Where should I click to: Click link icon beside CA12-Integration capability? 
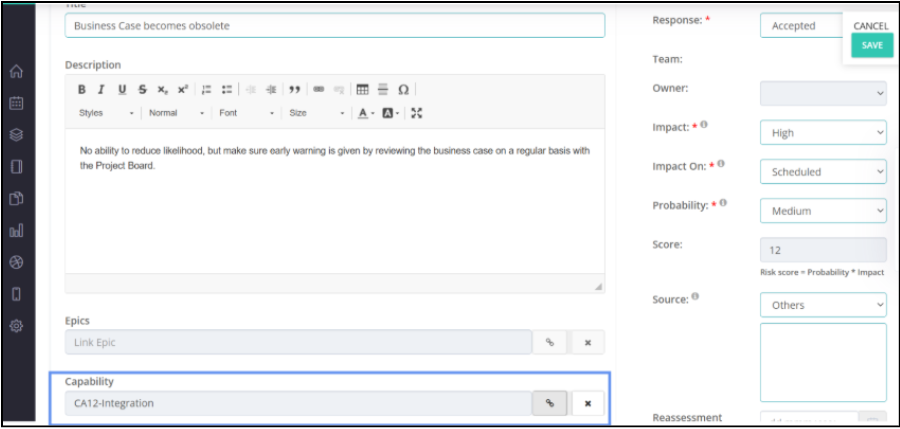[550, 403]
